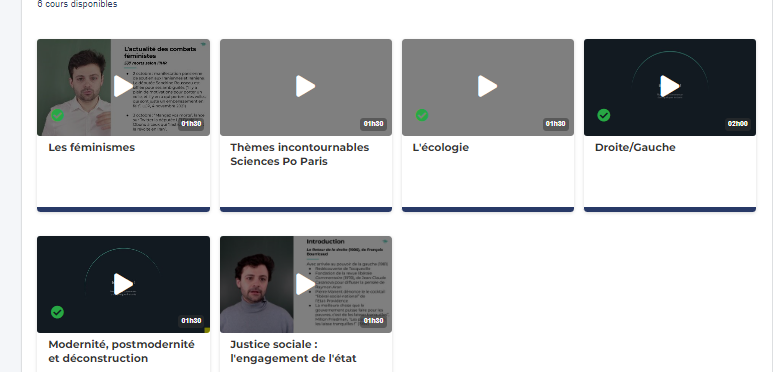Image resolution: width=773 pixels, height=372 pixels.
Task: Click completed checkmark on Droite/Gauche thumbnail
Action: pyautogui.click(x=603, y=115)
